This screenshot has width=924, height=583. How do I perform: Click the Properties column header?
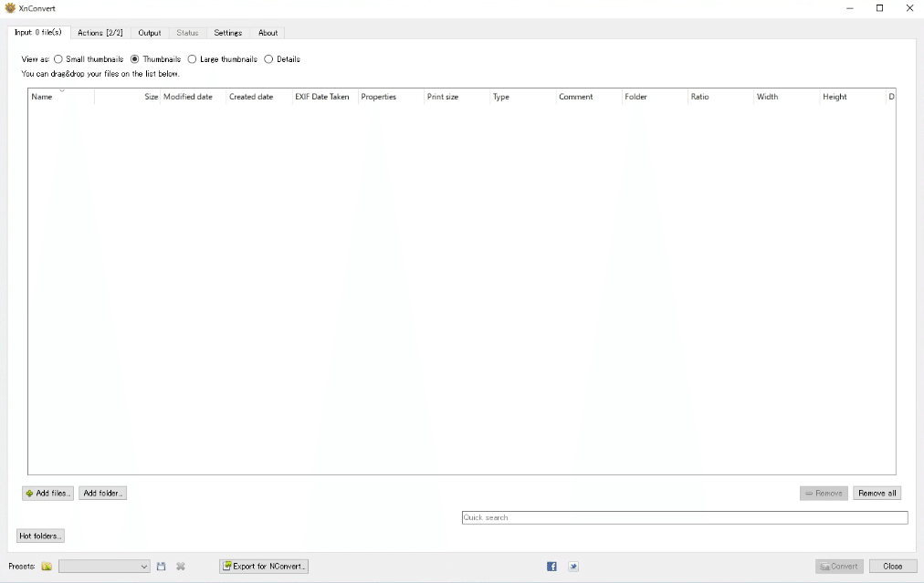click(392, 97)
